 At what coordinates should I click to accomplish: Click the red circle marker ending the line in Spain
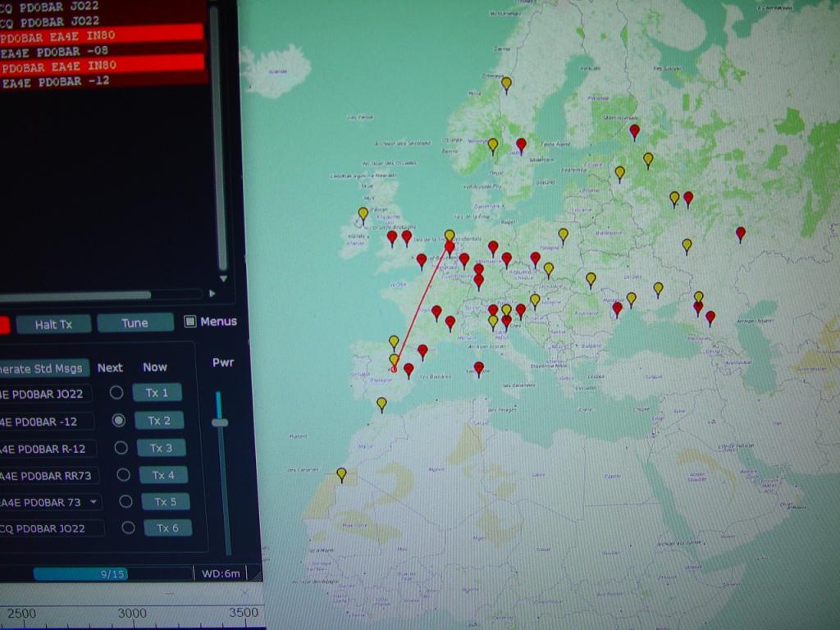(x=395, y=369)
